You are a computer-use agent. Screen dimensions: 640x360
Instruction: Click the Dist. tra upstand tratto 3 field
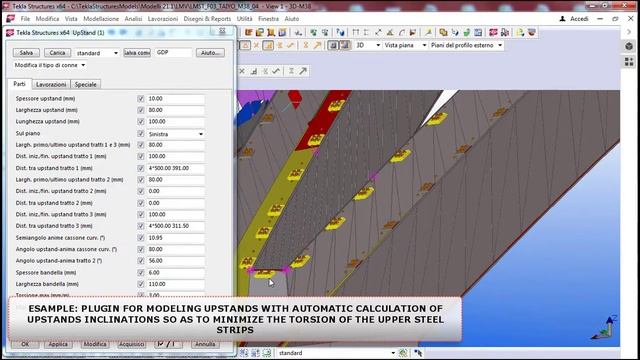coord(176,226)
